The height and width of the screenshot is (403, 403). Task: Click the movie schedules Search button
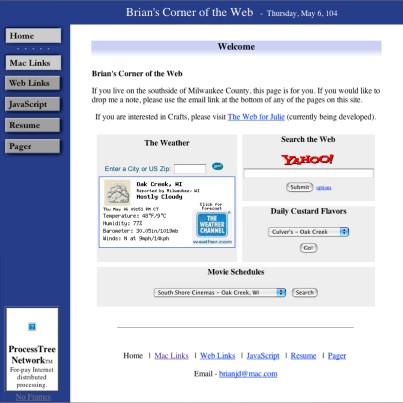click(x=305, y=292)
